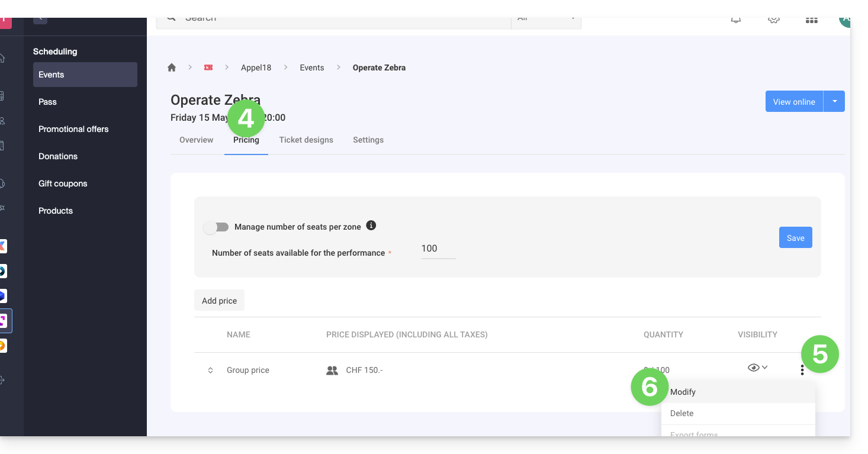Switch to the Ticket designs tab
The height and width of the screenshot is (454, 868).
tap(306, 140)
